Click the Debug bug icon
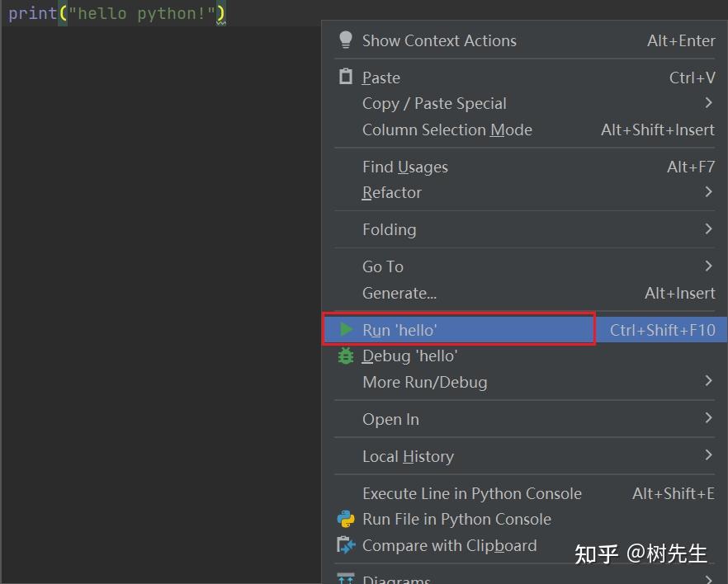The image size is (728, 584). [346, 356]
